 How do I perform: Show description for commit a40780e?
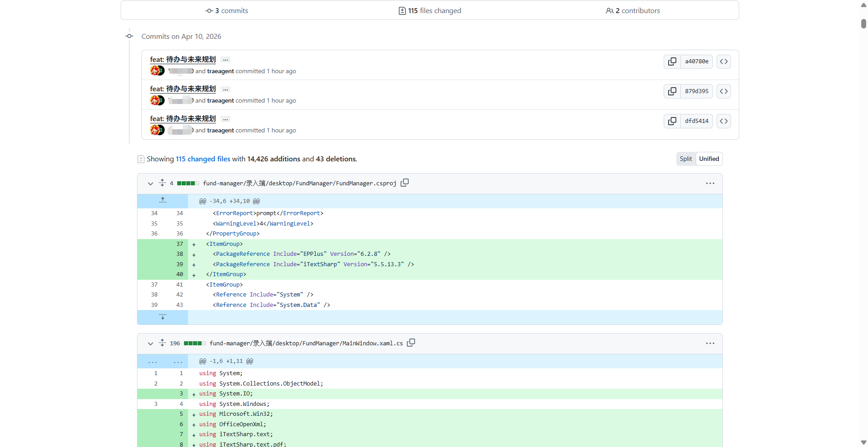point(226,60)
